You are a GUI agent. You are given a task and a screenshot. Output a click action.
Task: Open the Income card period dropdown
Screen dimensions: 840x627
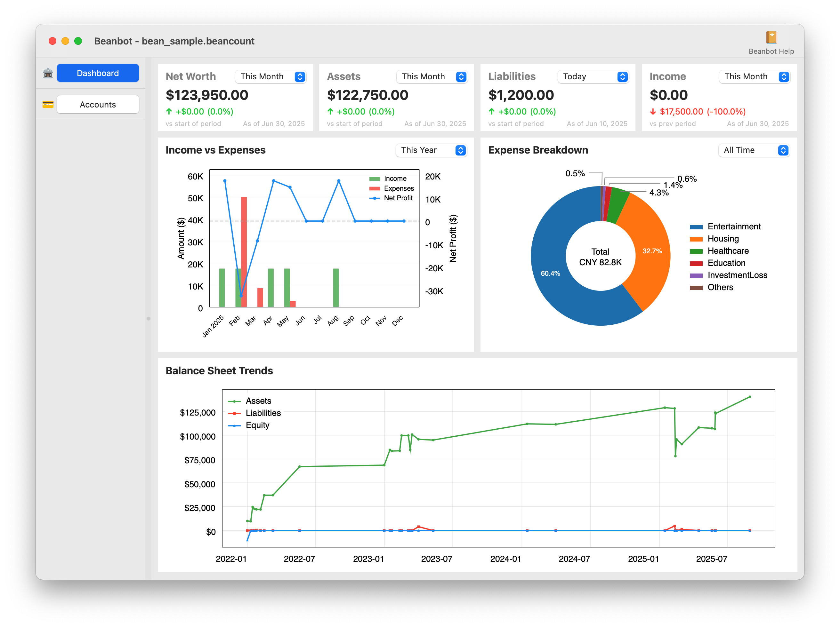[x=754, y=77]
